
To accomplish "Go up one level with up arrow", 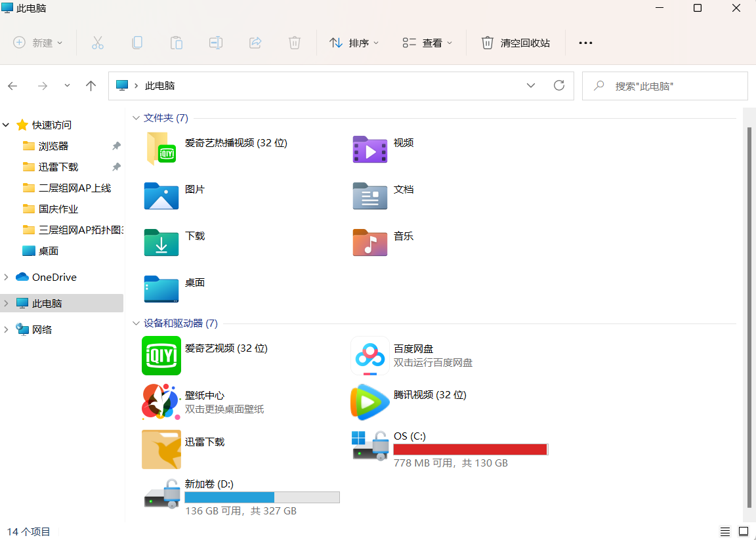I will click(91, 86).
